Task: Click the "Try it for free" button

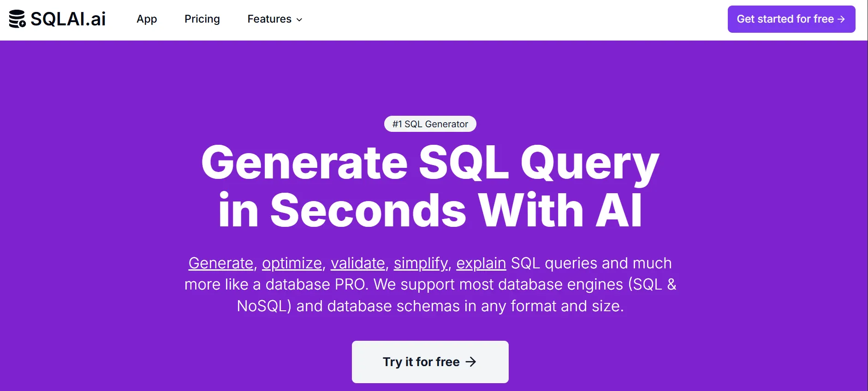Action: click(429, 362)
